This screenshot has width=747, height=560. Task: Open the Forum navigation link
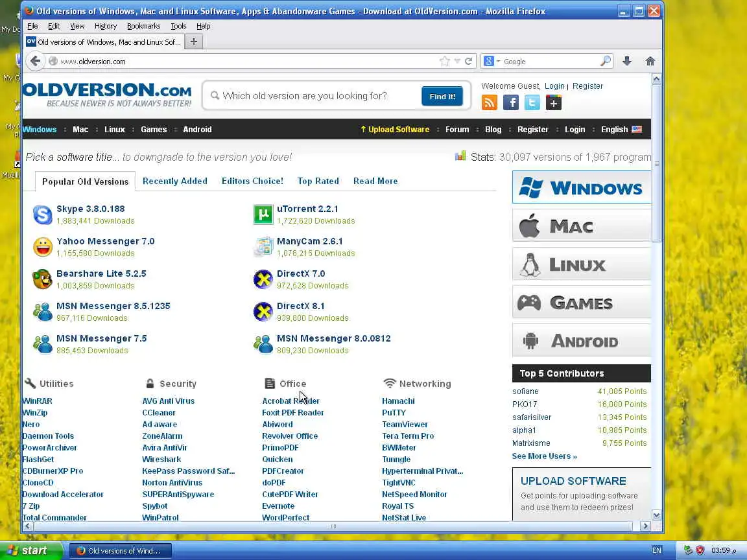tap(457, 130)
